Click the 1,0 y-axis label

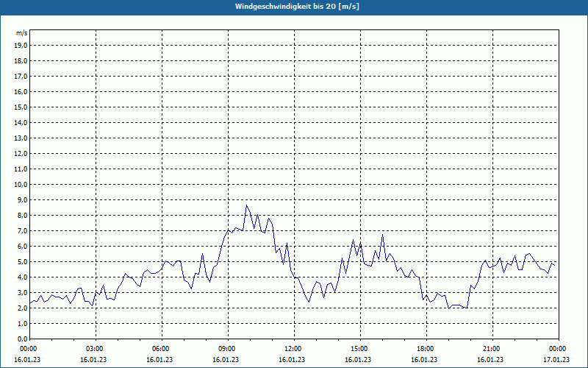click(22, 323)
